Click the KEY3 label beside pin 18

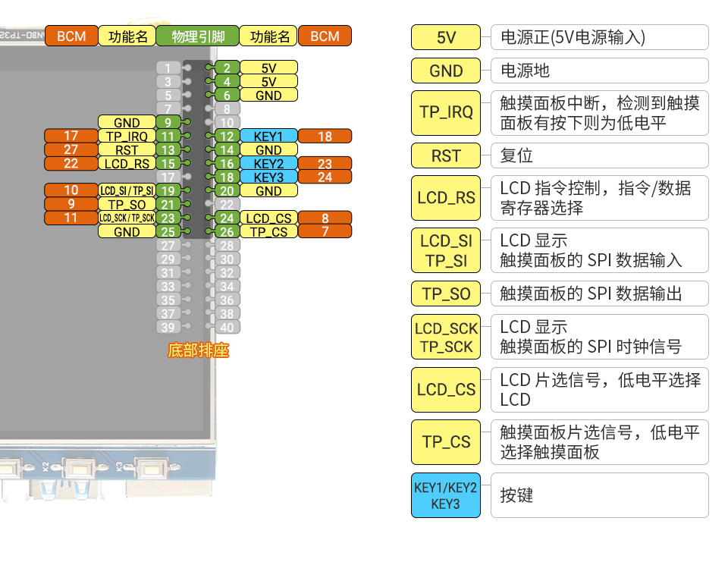(x=268, y=177)
